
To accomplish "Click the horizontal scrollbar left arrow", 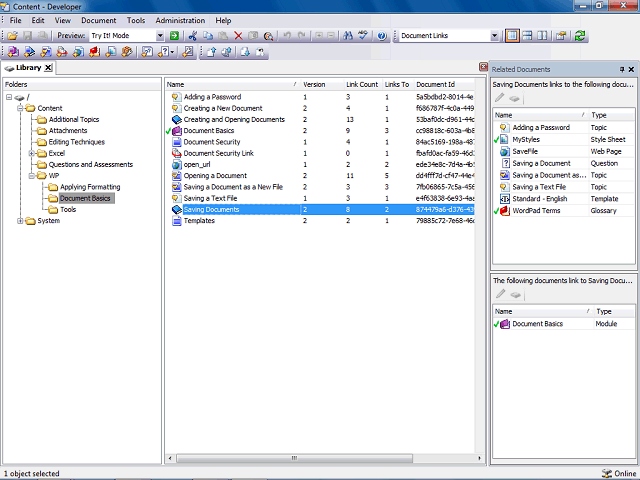I will pos(170,458).
